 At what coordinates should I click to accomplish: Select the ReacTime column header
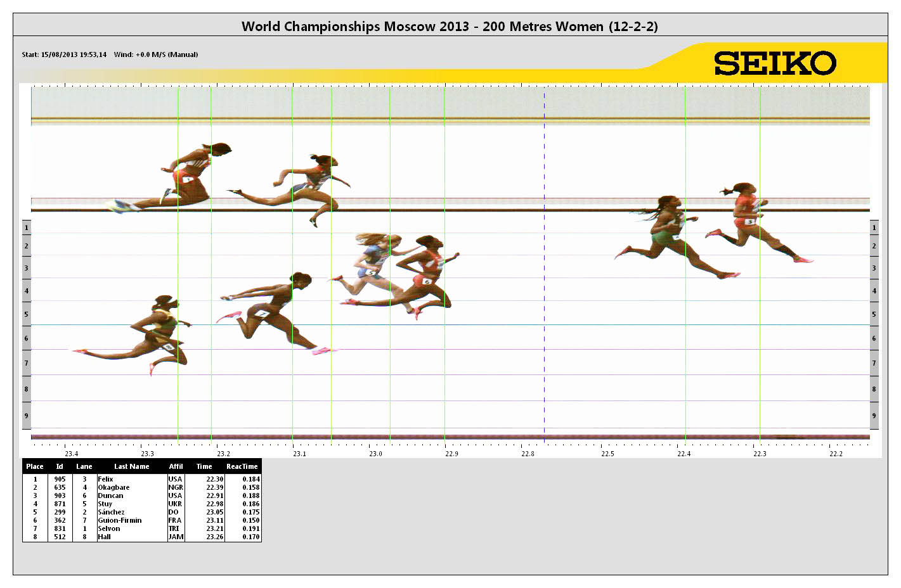[242, 466]
